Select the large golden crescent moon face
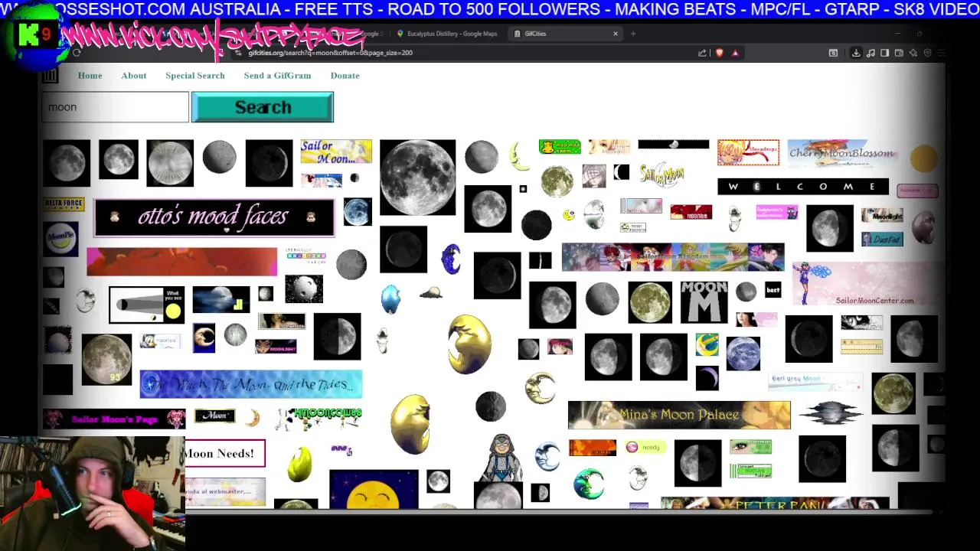 point(469,344)
